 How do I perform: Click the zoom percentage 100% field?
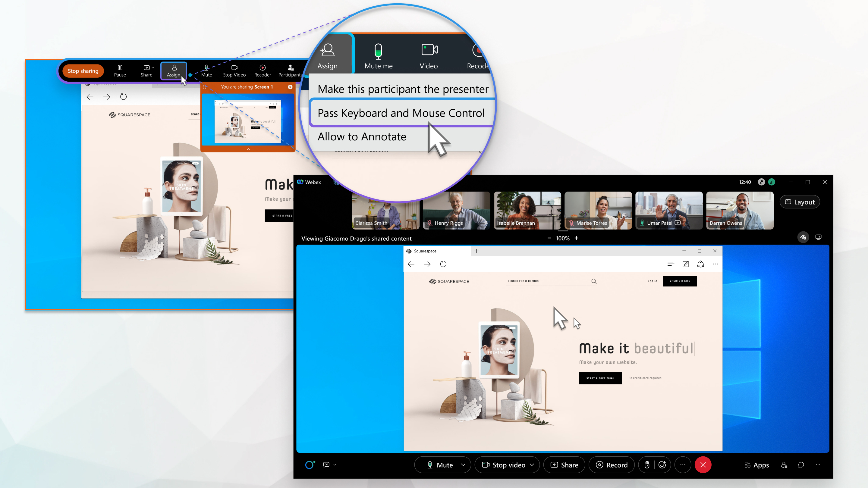coord(563,238)
